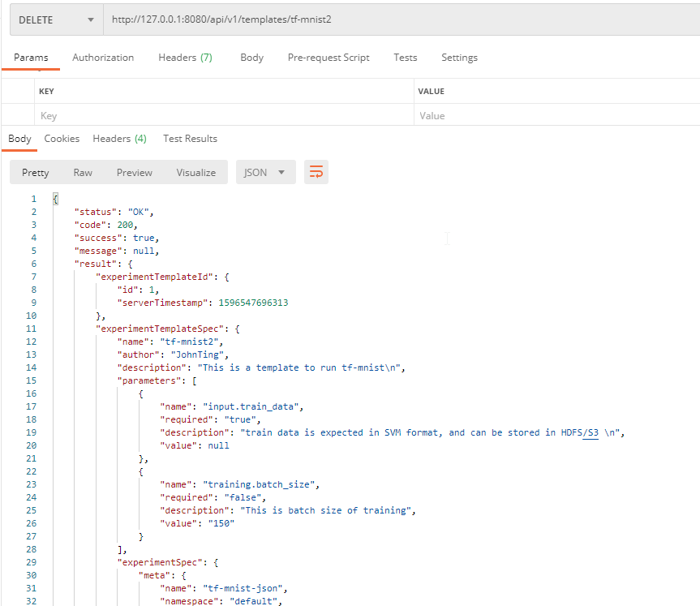Viewport: 700px width, 606px height.
Task: Click the Value parameter input field
Action: [556, 116]
